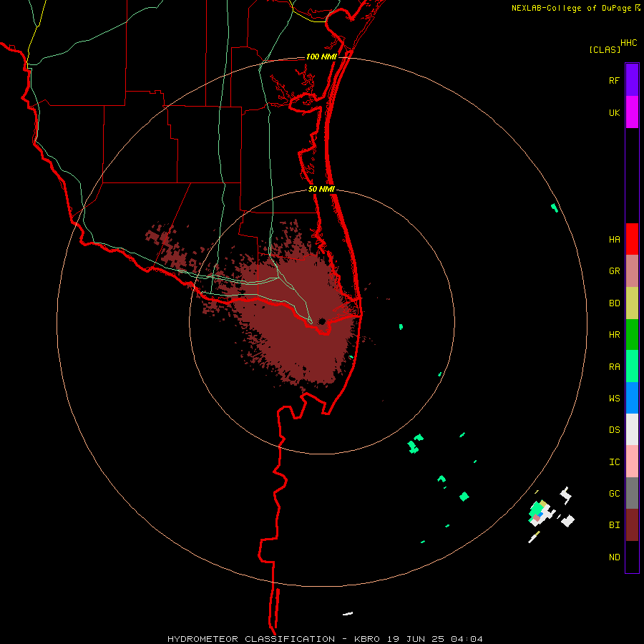Click the BI legend label
This screenshot has width=644, height=644.
coord(614,525)
